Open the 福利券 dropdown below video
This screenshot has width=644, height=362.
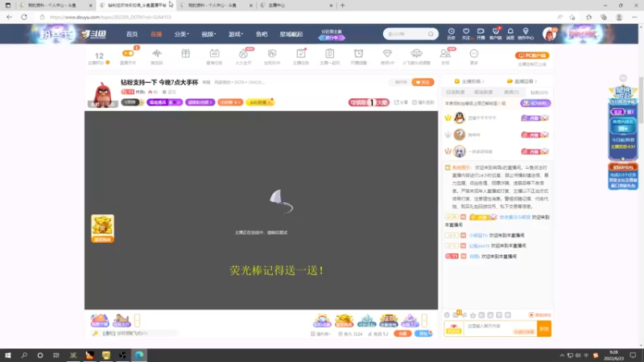[320, 334]
